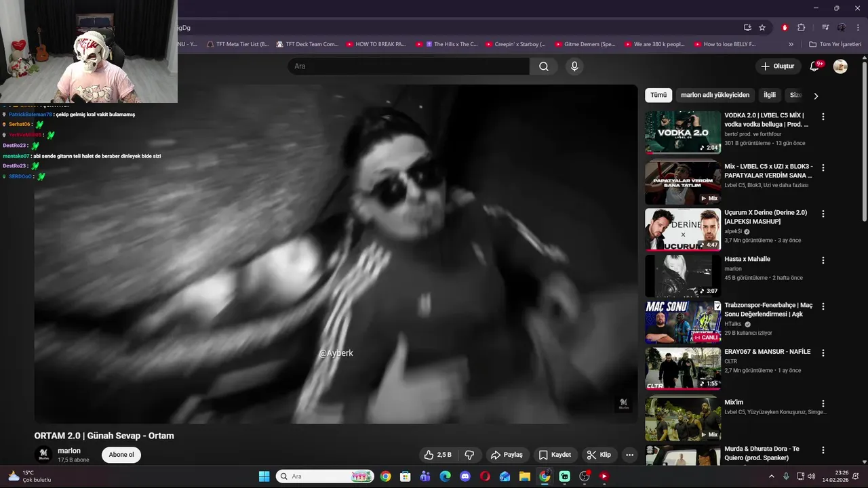The image size is (868, 488).
Task: Open the YouTube account avatar menu
Action: pyautogui.click(x=840, y=66)
